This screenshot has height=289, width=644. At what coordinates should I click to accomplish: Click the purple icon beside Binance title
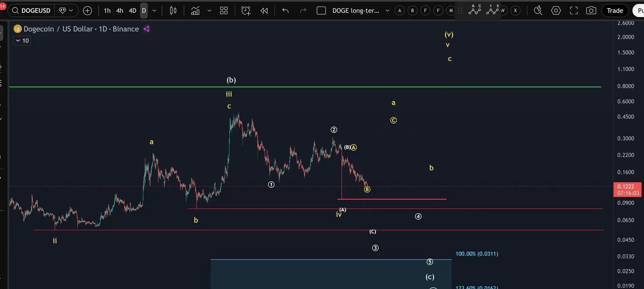147,29
